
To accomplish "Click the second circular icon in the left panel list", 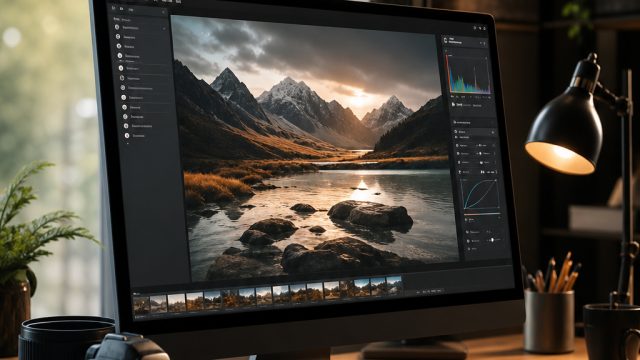I will point(118,37).
